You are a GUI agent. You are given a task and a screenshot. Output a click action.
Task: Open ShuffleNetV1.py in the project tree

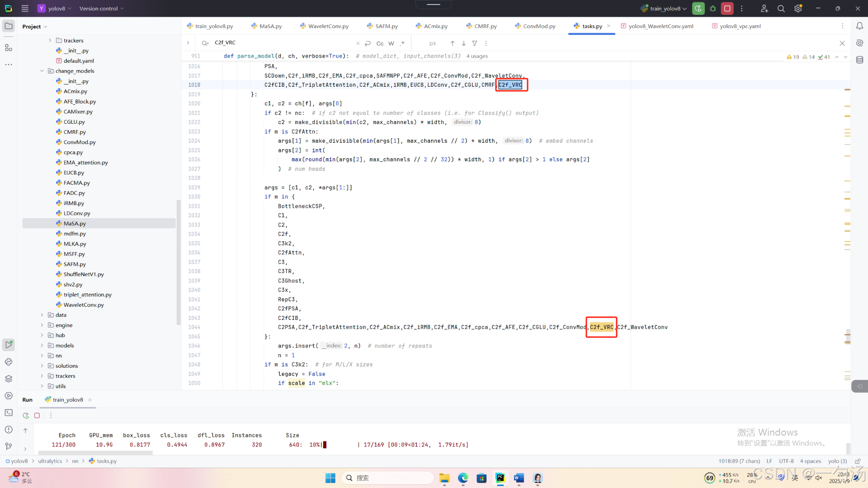point(83,274)
